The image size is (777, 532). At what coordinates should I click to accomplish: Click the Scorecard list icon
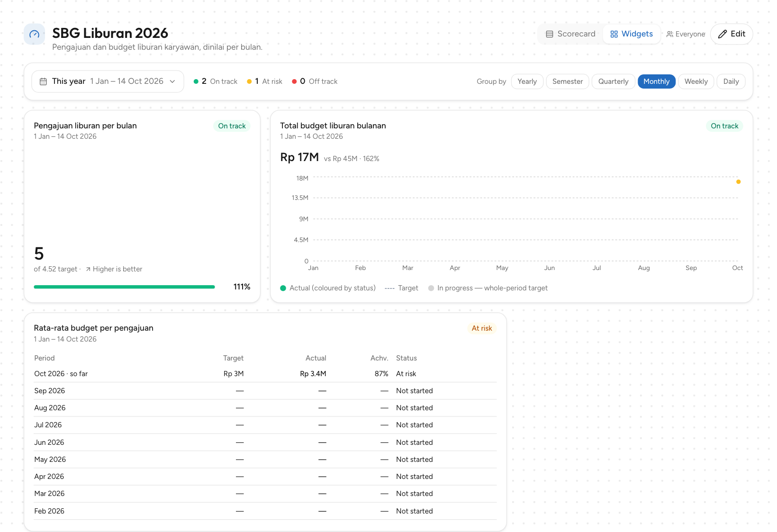(550, 34)
